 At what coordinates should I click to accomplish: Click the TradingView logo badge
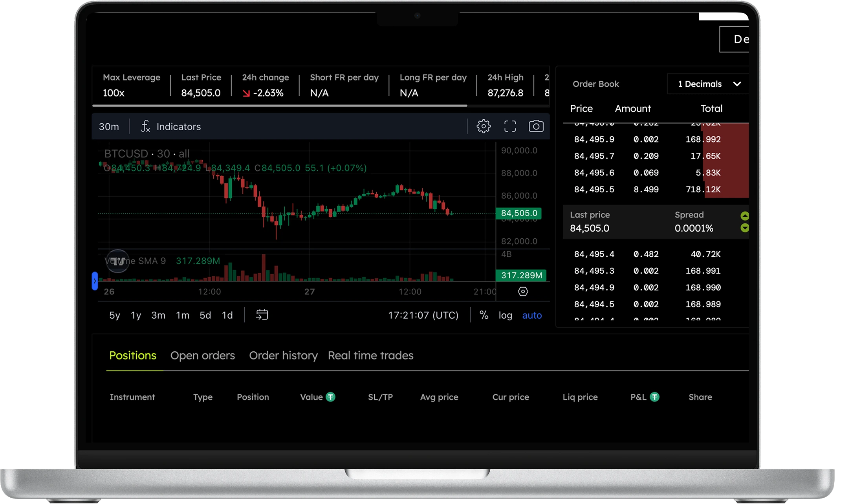pos(118,261)
